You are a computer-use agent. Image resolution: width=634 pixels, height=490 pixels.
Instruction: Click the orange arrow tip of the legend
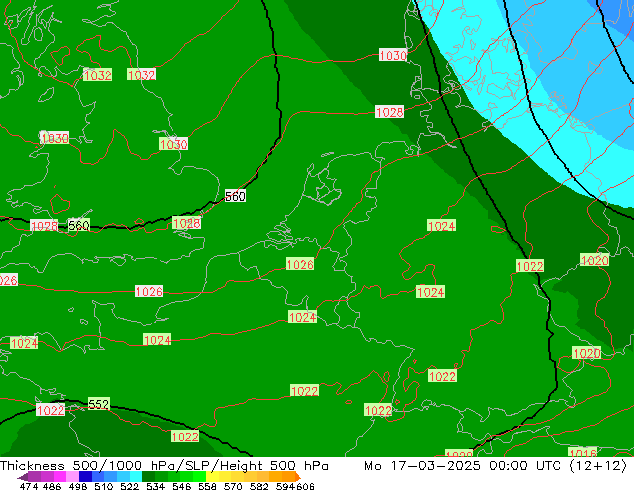coord(298,477)
